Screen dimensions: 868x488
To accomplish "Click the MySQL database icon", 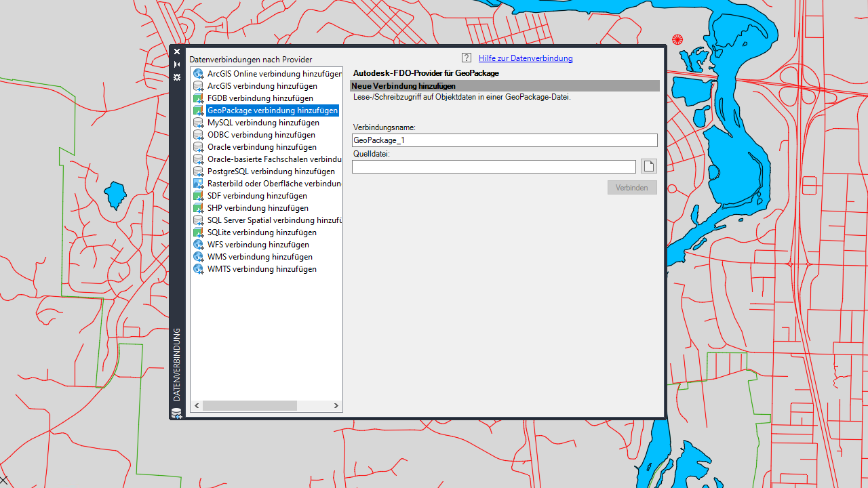I will coord(199,123).
